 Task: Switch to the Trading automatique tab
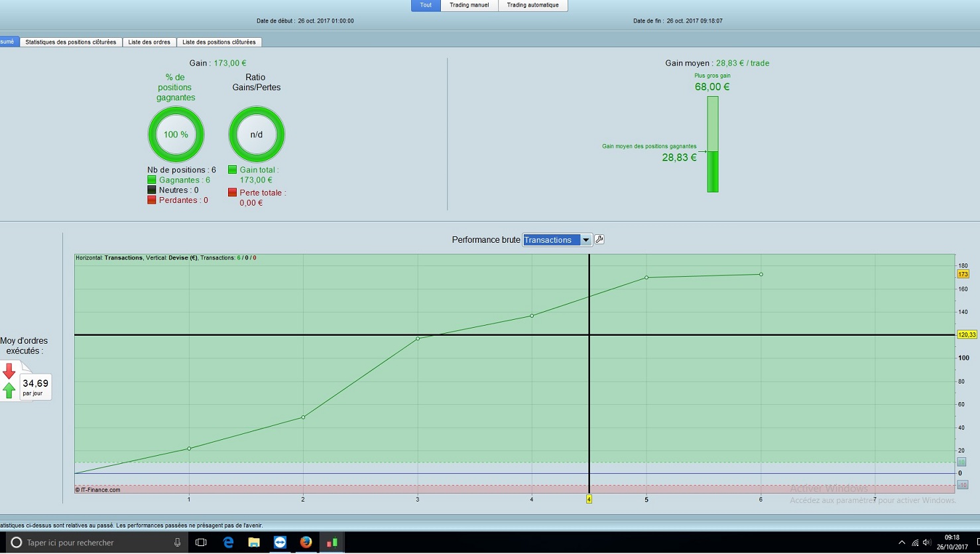[x=533, y=5]
